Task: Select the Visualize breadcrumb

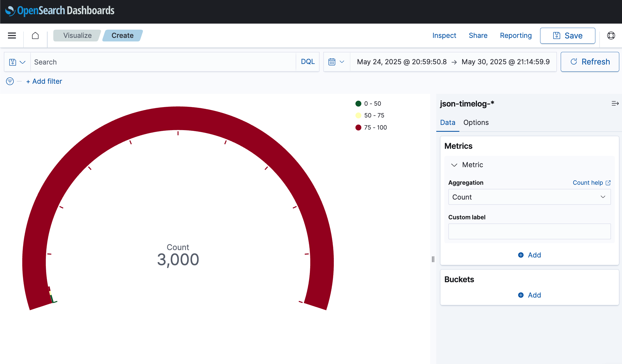Action: pyautogui.click(x=77, y=35)
